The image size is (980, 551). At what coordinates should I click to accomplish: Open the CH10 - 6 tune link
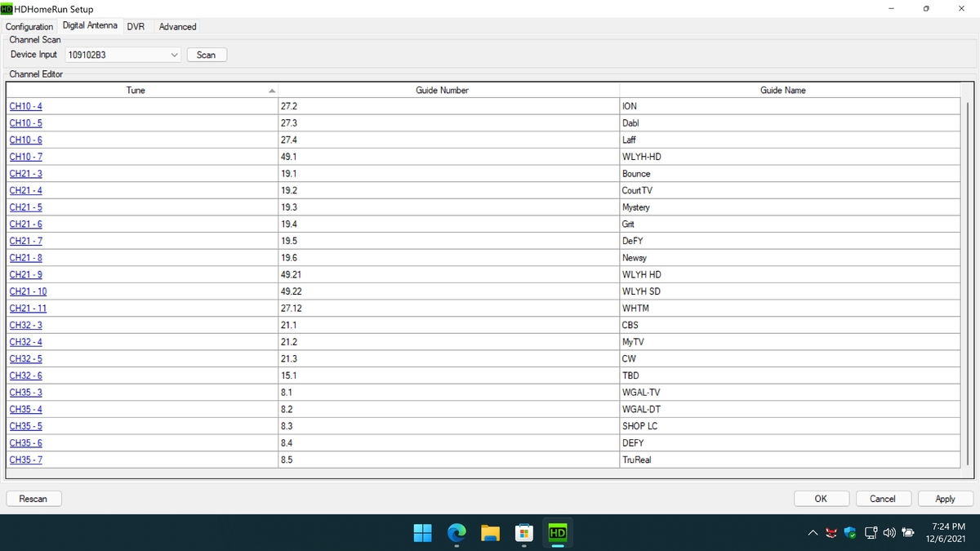(25, 140)
